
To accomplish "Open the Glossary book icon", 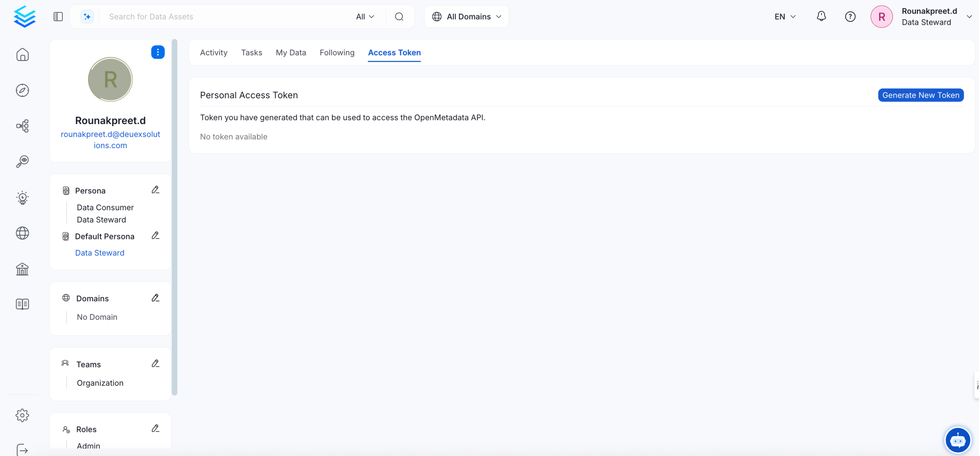I will pos(23,304).
